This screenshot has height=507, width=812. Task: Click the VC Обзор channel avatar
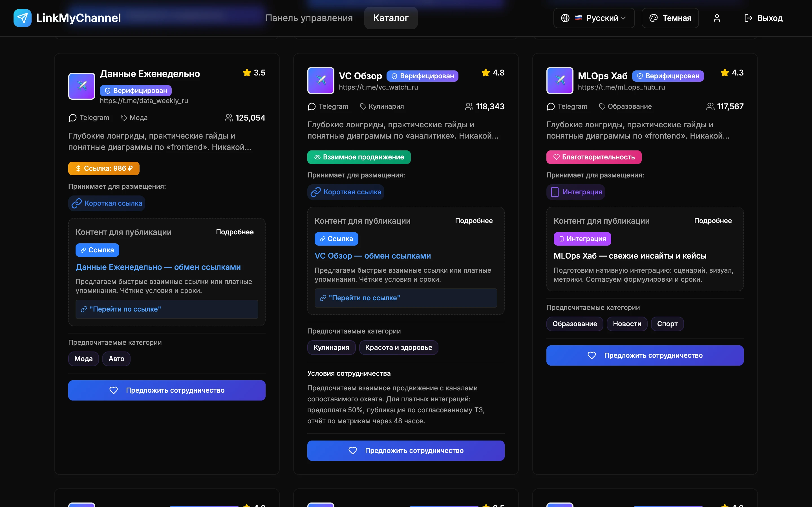pyautogui.click(x=321, y=81)
